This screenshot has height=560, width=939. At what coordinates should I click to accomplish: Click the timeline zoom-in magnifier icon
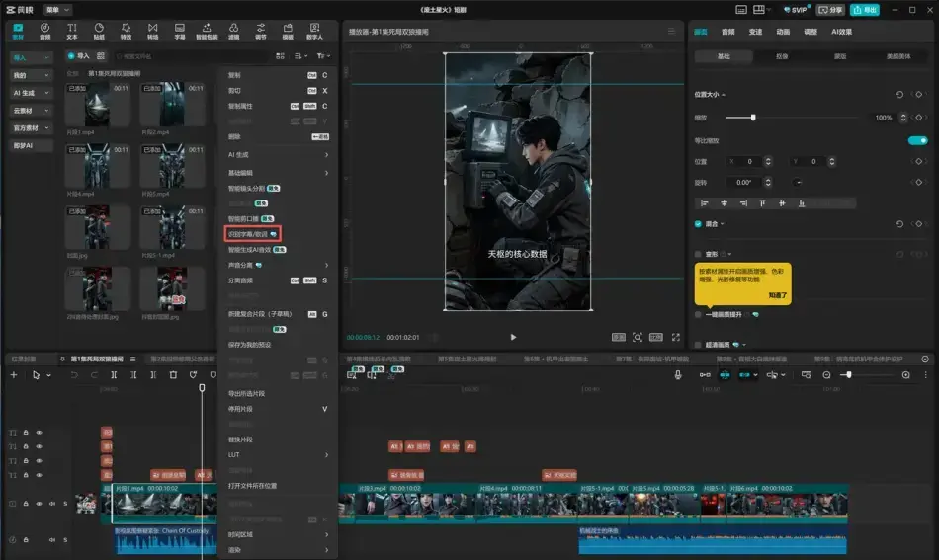[x=906, y=375]
